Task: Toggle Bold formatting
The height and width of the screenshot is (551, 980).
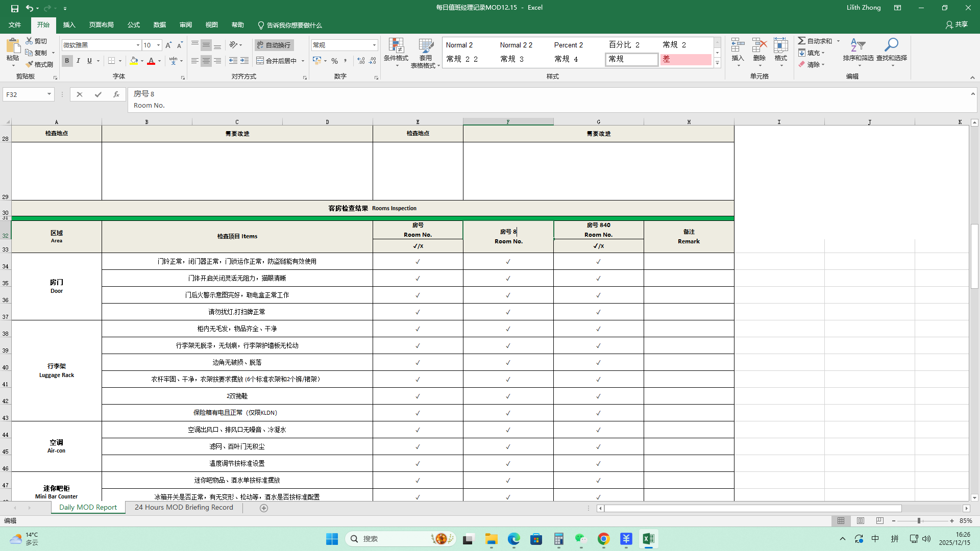Action: coord(67,61)
